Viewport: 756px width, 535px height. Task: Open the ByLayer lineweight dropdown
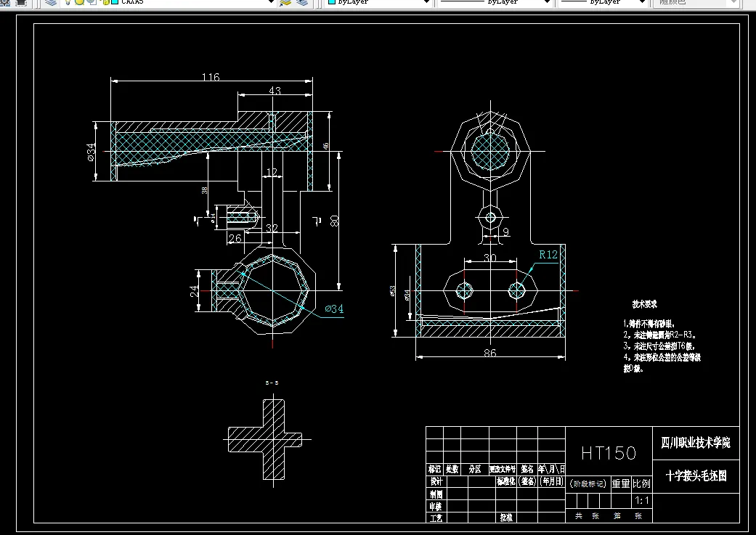point(642,2)
